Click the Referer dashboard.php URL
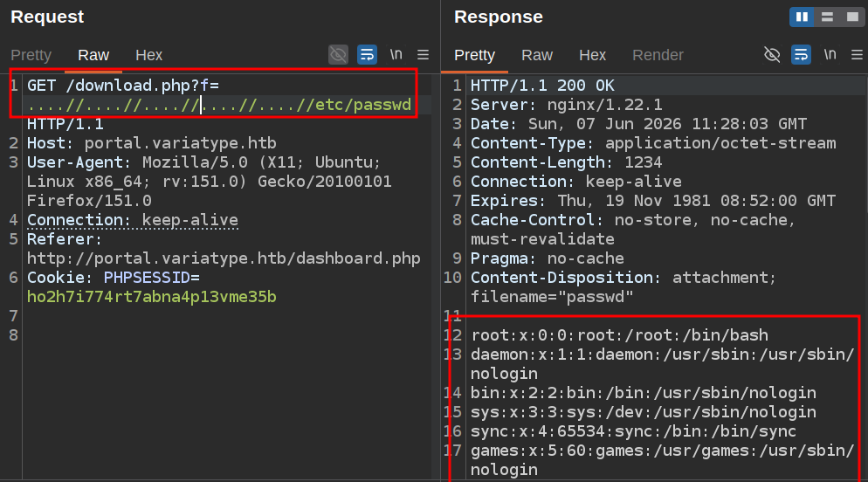 pos(224,258)
